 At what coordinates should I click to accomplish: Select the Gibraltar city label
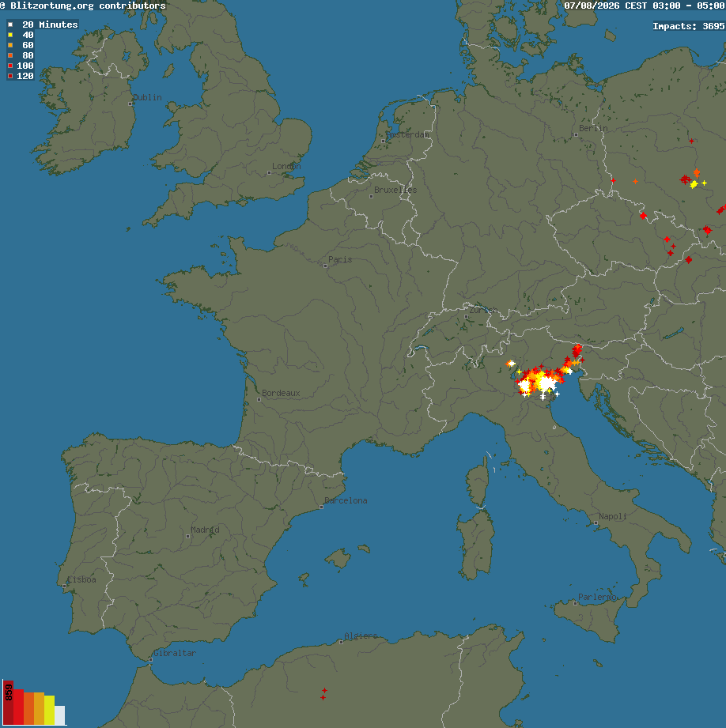(175, 653)
